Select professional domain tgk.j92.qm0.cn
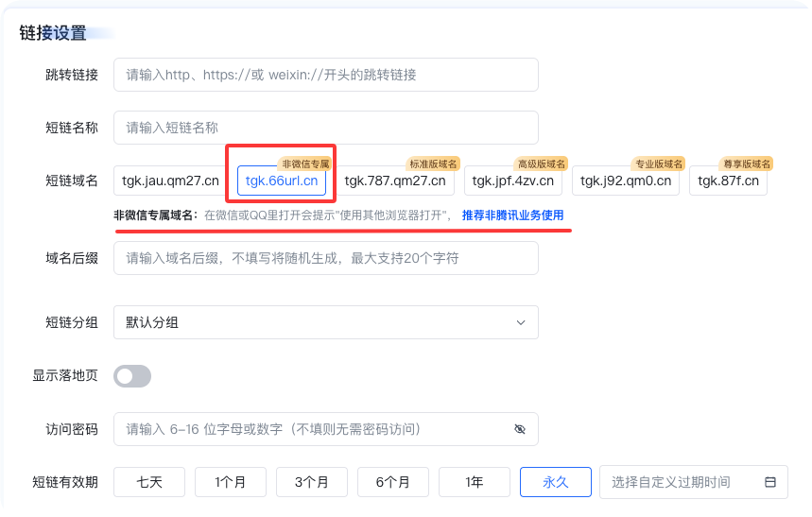The height and width of the screenshot is (517, 812). tap(626, 181)
